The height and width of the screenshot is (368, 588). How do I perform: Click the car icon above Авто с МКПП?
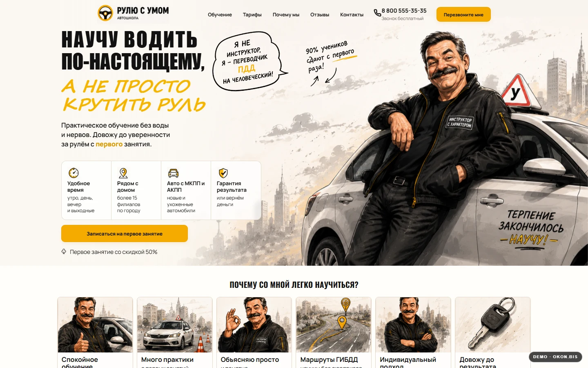tap(174, 173)
